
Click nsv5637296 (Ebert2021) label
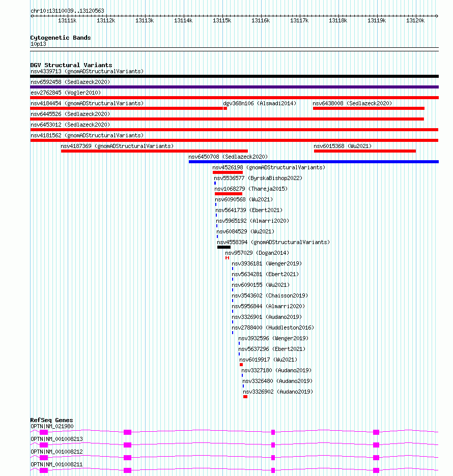272,349
